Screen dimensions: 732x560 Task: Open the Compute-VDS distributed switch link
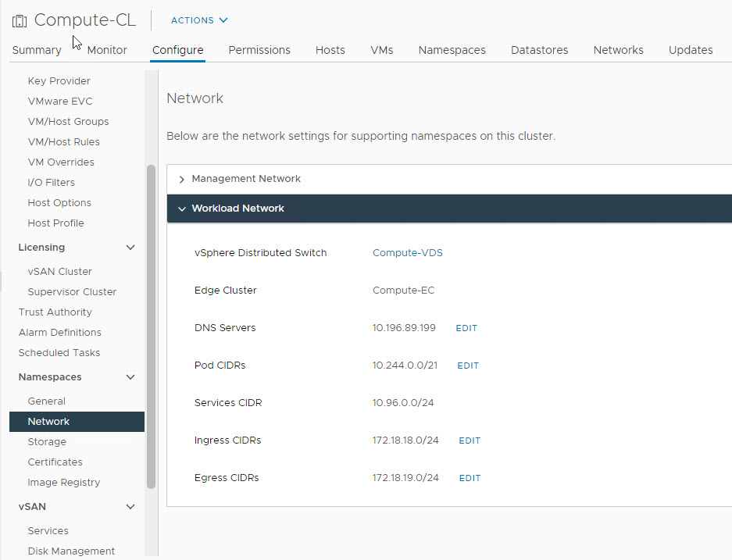coord(407,253)
